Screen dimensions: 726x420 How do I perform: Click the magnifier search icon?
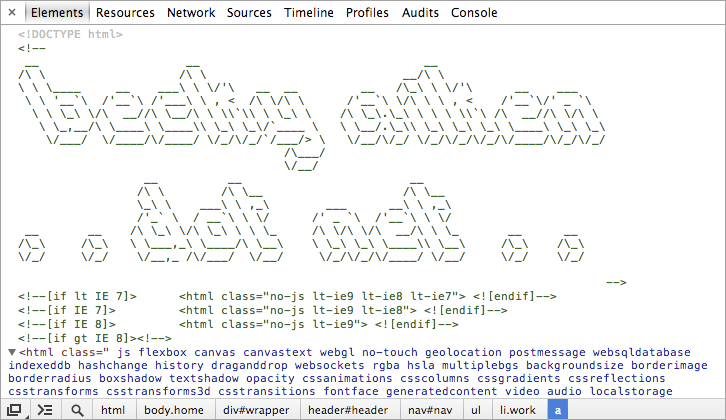[x=76, y=410]
